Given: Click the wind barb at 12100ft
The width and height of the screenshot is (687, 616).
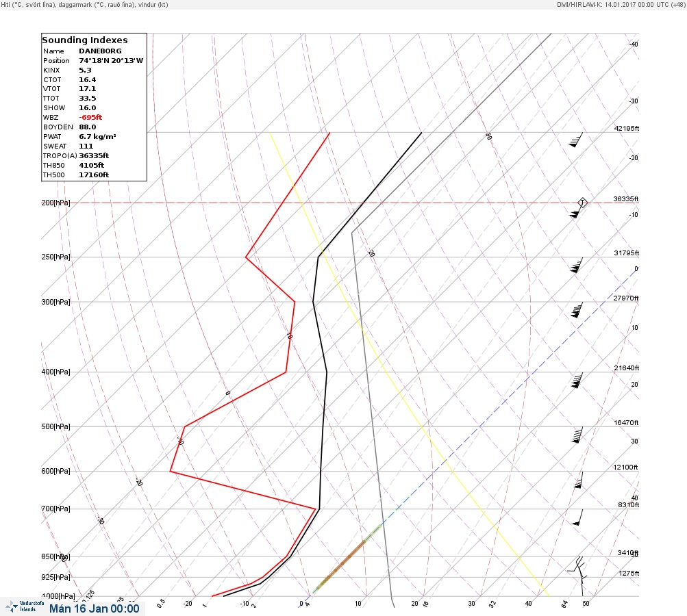Looking at the screenshot, I should pos(579,480).
